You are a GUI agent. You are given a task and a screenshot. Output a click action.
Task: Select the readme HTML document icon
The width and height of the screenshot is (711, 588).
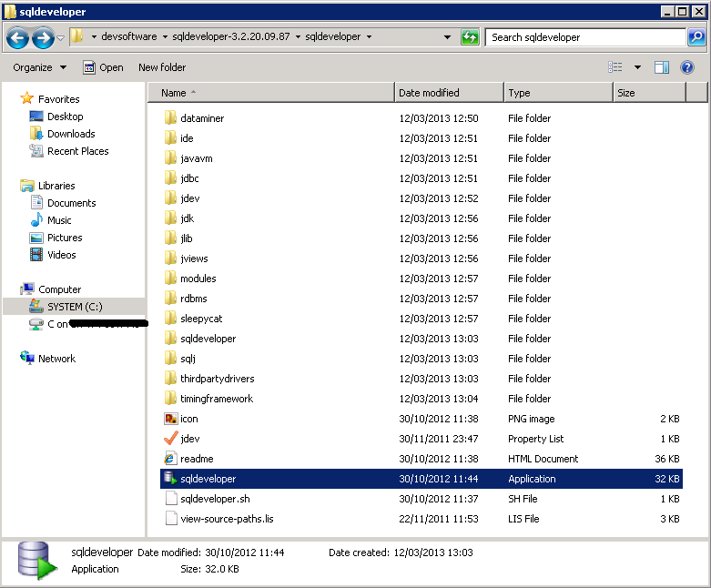coord(170,459)
